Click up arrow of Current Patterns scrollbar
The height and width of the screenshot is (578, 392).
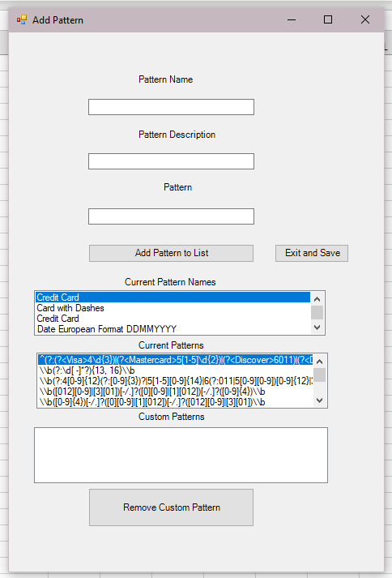(319, 362)
